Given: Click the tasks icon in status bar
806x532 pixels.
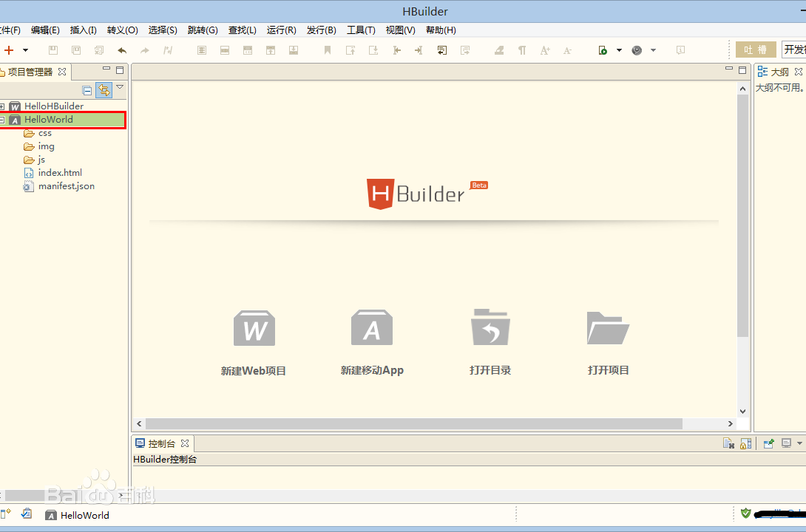Looking at the screenshot, I should click(x=27, y=514).
